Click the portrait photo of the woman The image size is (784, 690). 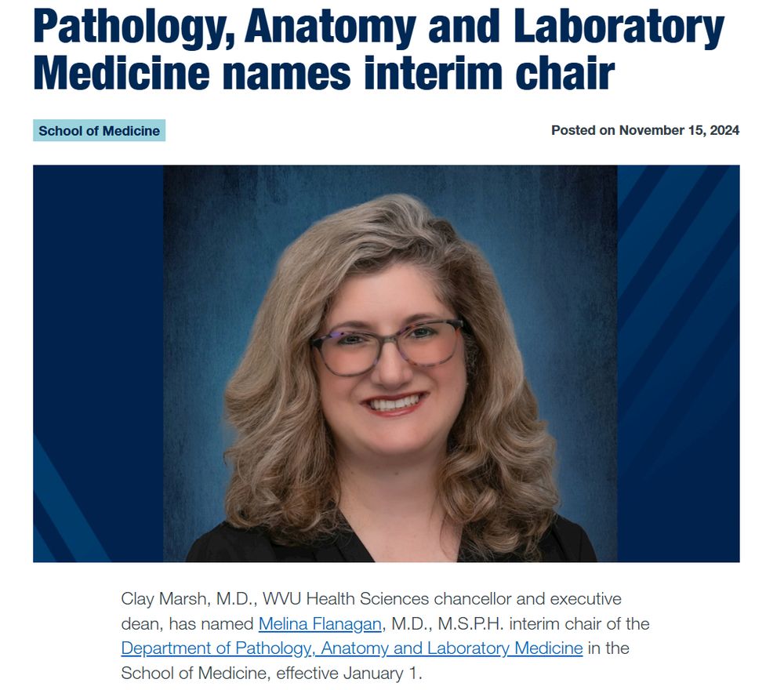(x=390, y=364)
